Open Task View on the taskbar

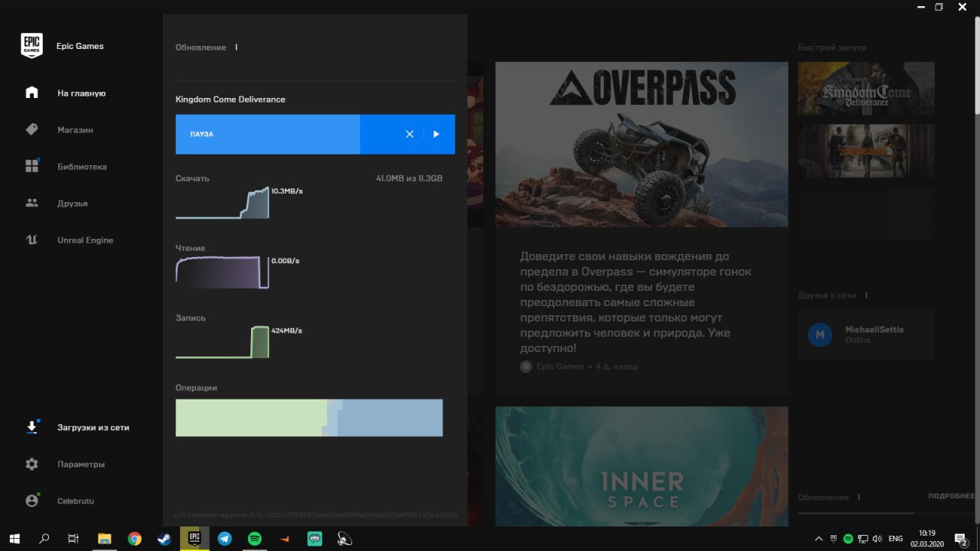(73, 539)
